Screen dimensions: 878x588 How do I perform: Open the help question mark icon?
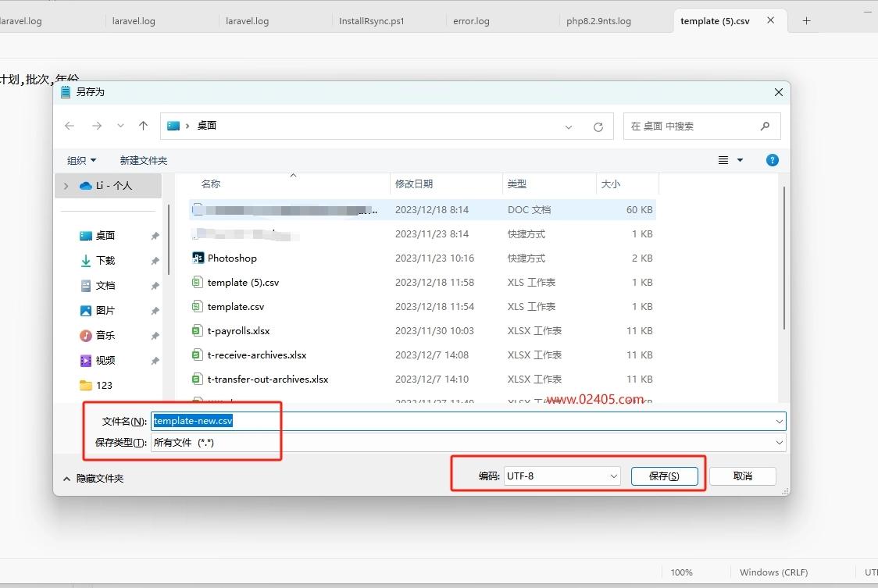point(773,160)
